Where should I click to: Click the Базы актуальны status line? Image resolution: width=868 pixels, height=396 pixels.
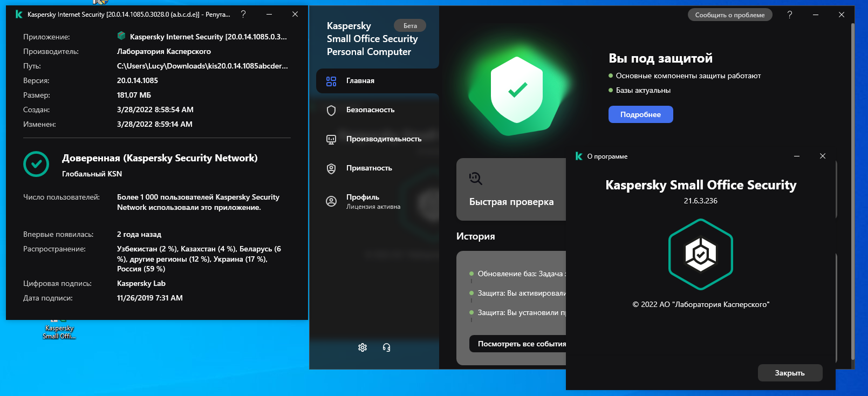[643, 90]
